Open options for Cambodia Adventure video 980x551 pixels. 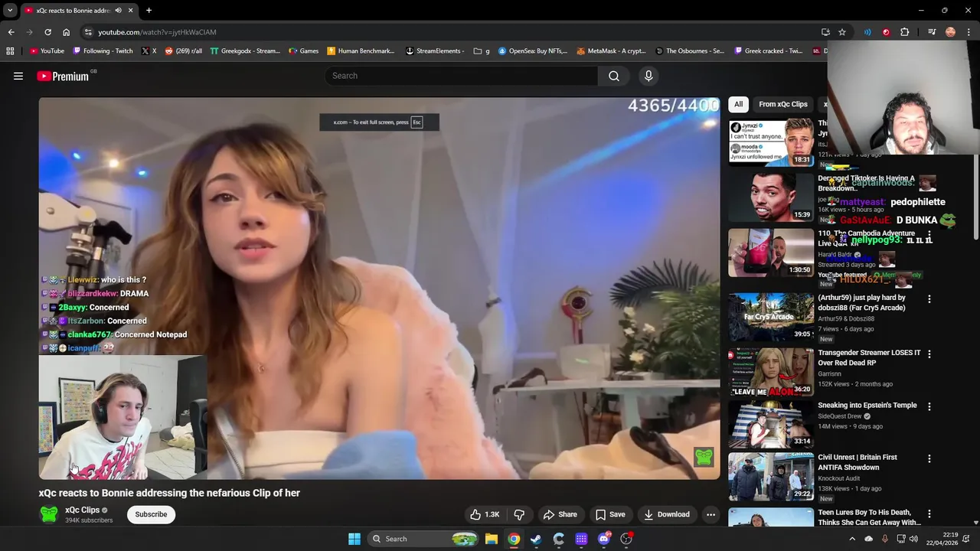click(929, 233)
